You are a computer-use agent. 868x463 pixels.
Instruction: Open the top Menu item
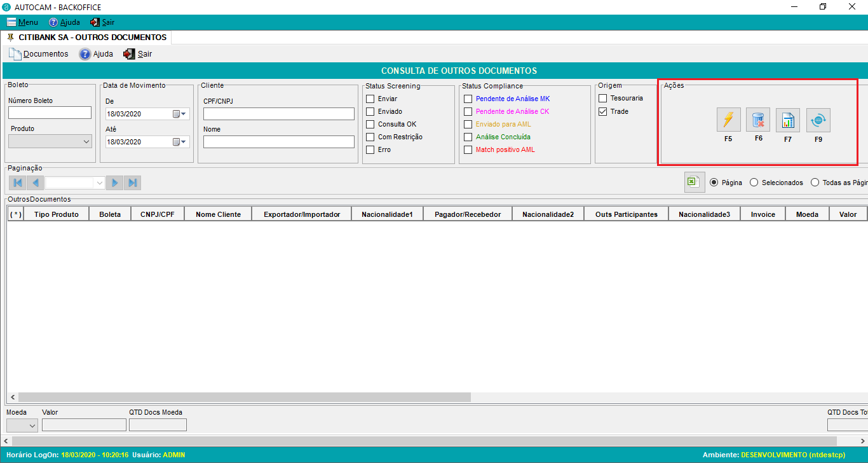(x=22, y=22)
